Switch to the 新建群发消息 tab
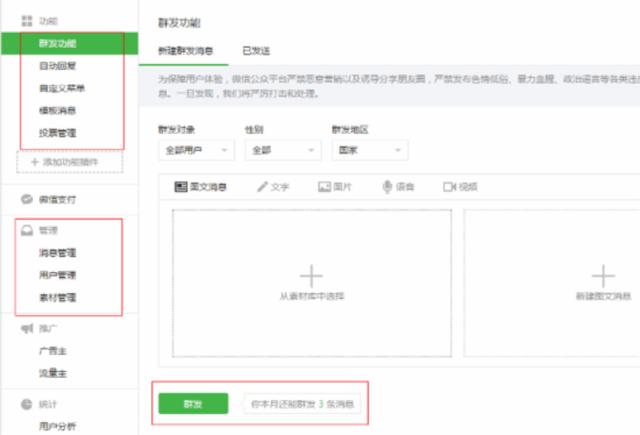Viewport: 640px width, 435px height. point(186,51)
